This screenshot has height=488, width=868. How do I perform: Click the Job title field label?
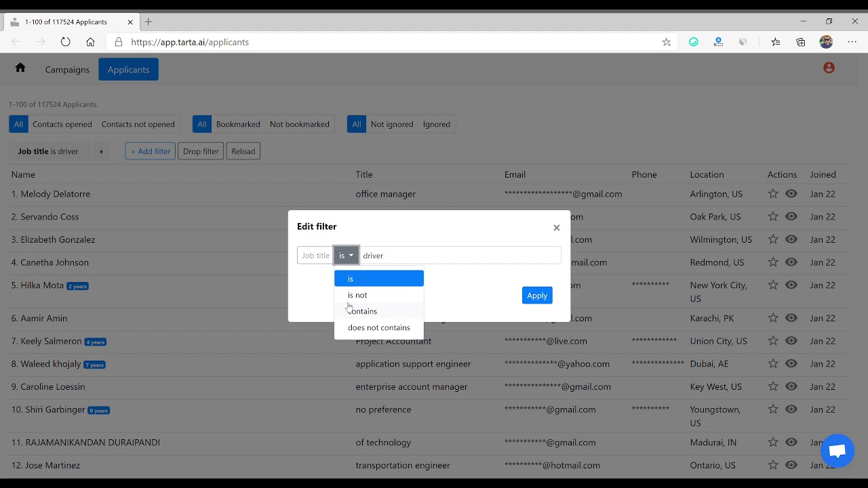[315, 256]
